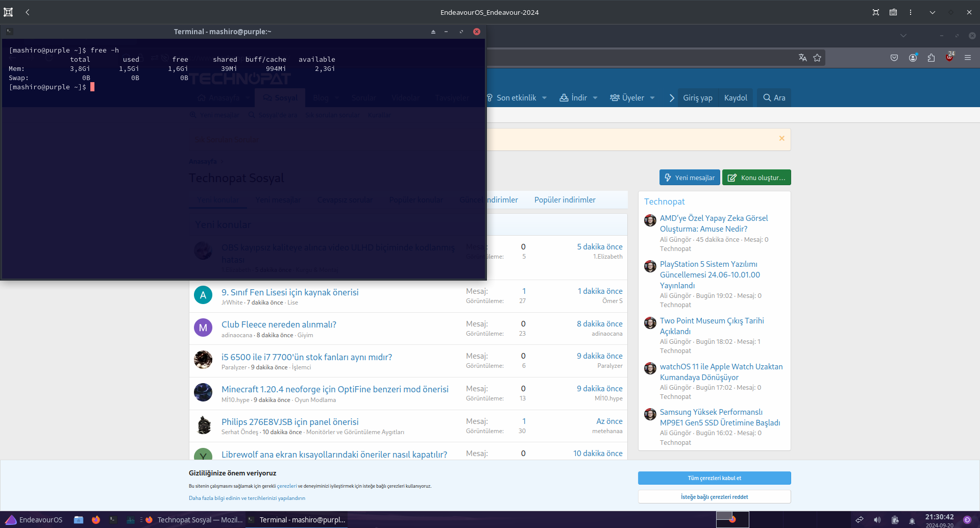Click the viewer's back arrow icon

click(28, 12)
